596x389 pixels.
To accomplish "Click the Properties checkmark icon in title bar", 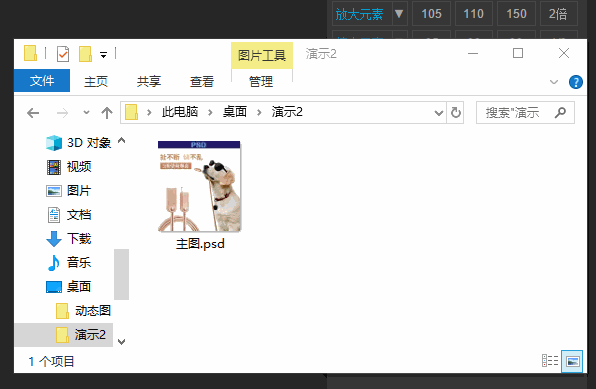I will (x=63, y=54).
